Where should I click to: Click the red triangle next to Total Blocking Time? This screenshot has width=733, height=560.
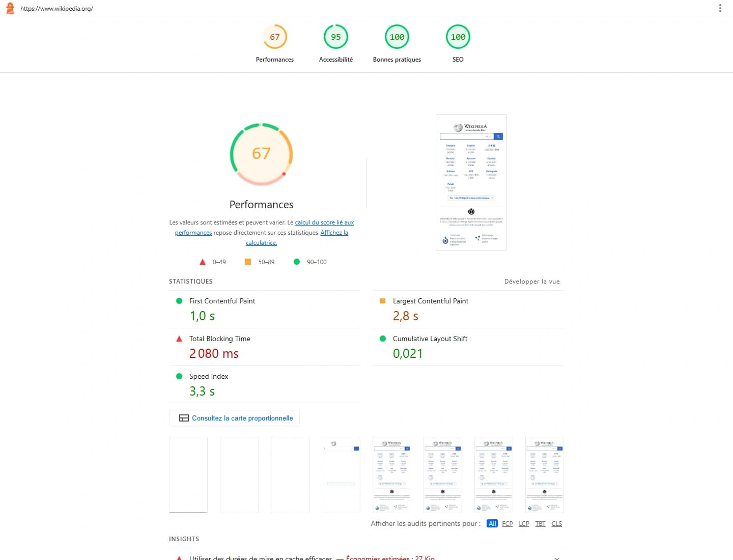[x=179, y=339]
